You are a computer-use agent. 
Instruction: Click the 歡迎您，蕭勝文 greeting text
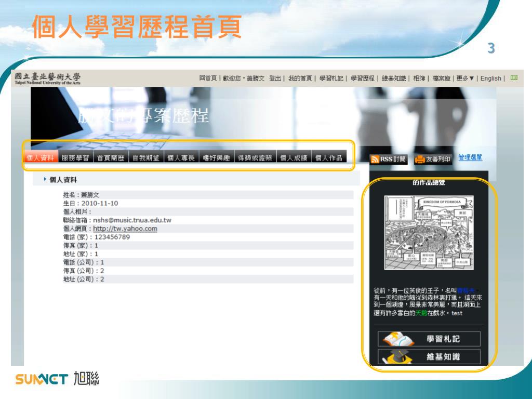tap(244, 78)
